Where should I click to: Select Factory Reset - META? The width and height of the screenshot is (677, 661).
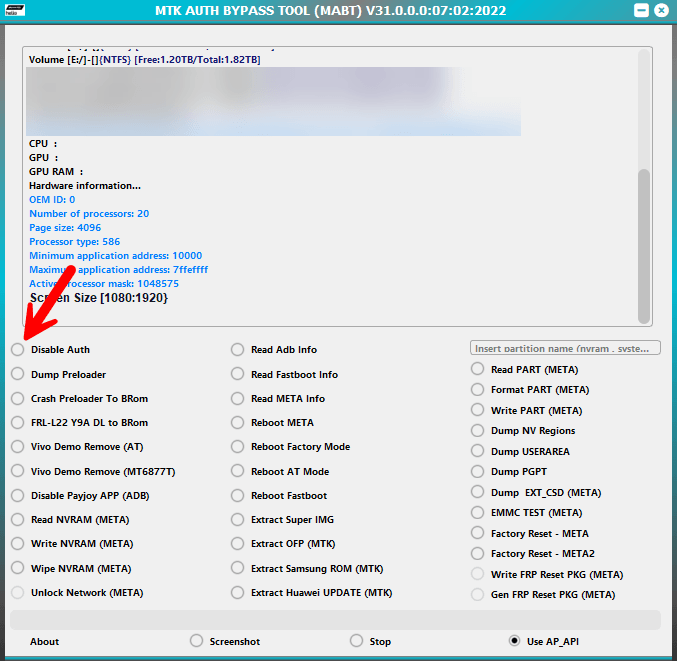tap(478, 533)
